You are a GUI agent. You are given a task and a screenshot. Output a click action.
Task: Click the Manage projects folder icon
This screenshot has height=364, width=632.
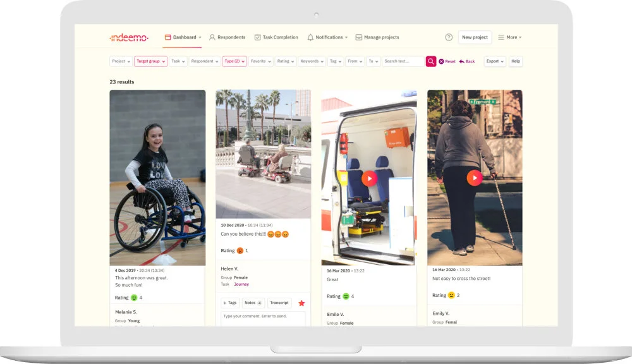click(358, 37)
